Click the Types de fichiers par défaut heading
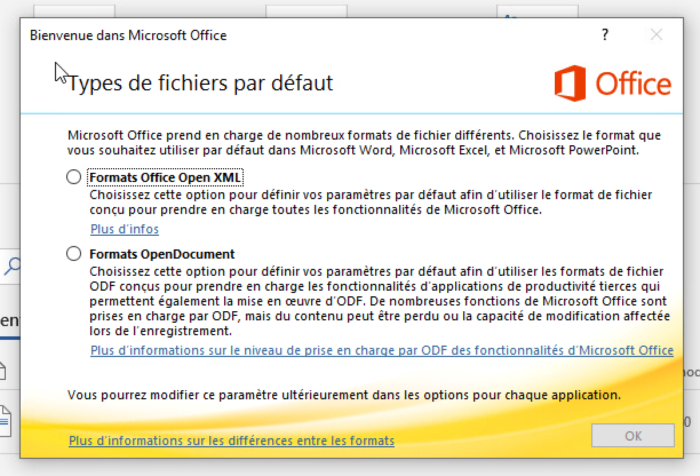 (200, 83)
